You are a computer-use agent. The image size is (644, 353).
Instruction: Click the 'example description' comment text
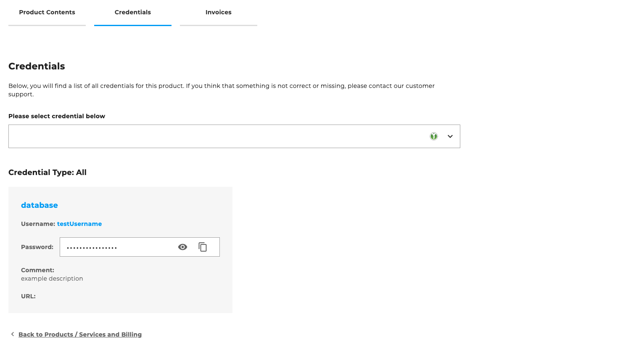pos(52,279)
